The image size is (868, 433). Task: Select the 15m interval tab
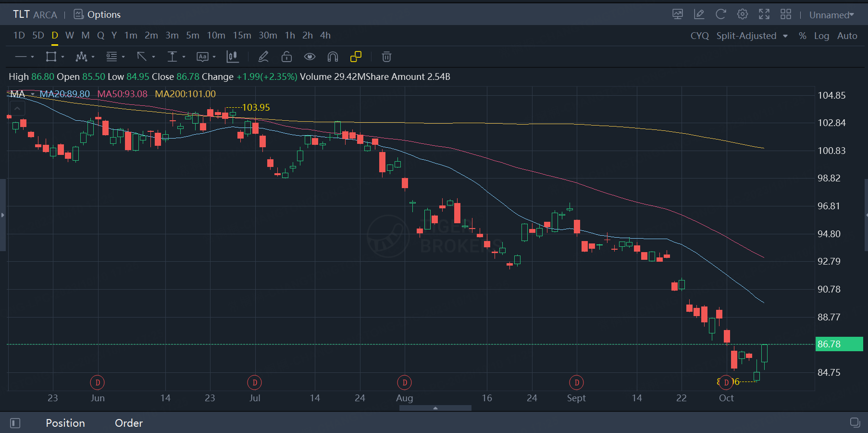242,36
